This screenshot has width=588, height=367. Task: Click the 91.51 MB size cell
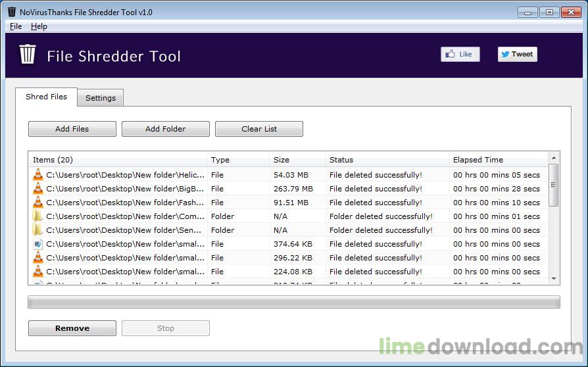pyautogui.click(x=291, y=203)
